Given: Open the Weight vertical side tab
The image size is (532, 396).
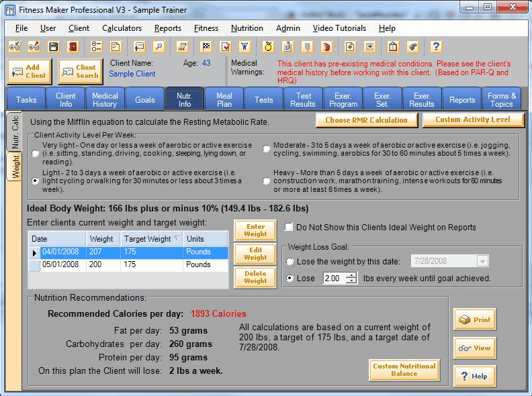Looking at the screenshot, I should (x=15, y=166).
